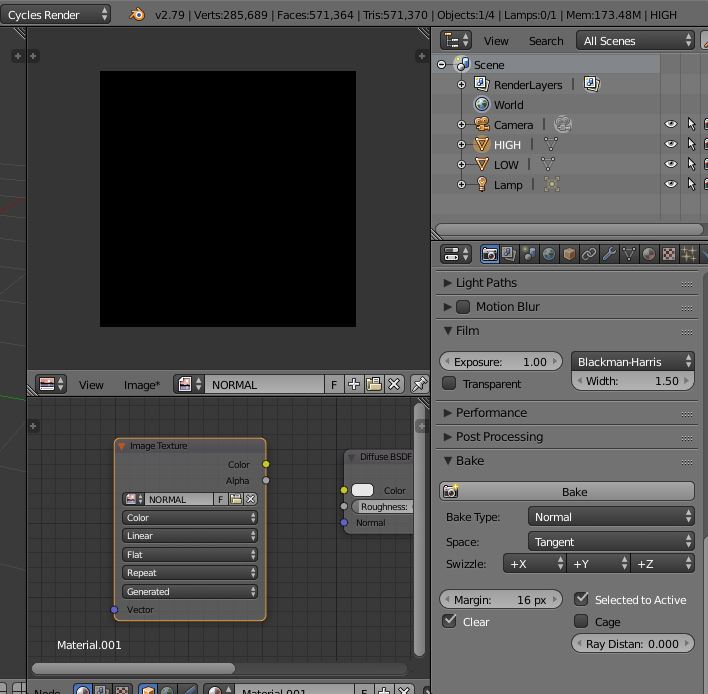Open the Image* menu

coord(142,385)
